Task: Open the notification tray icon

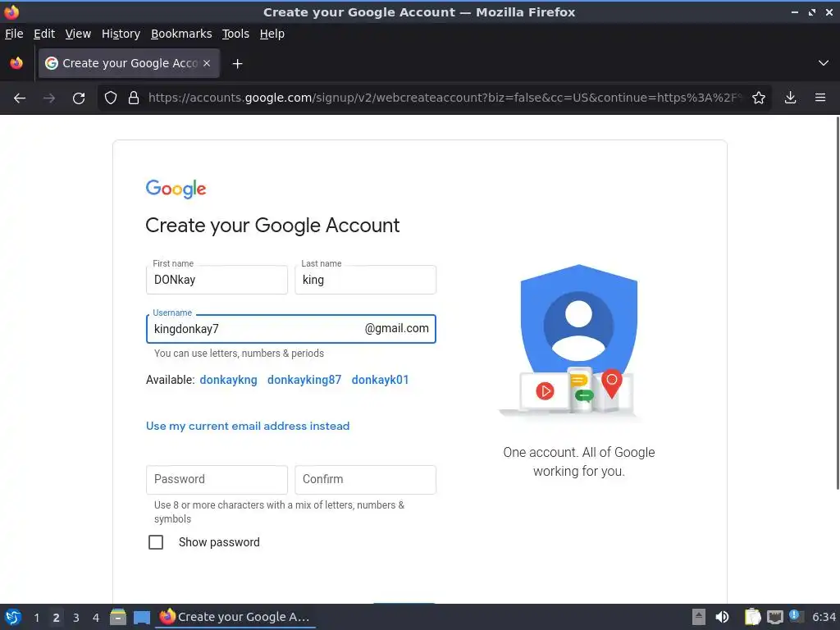Action: [796, 616]
